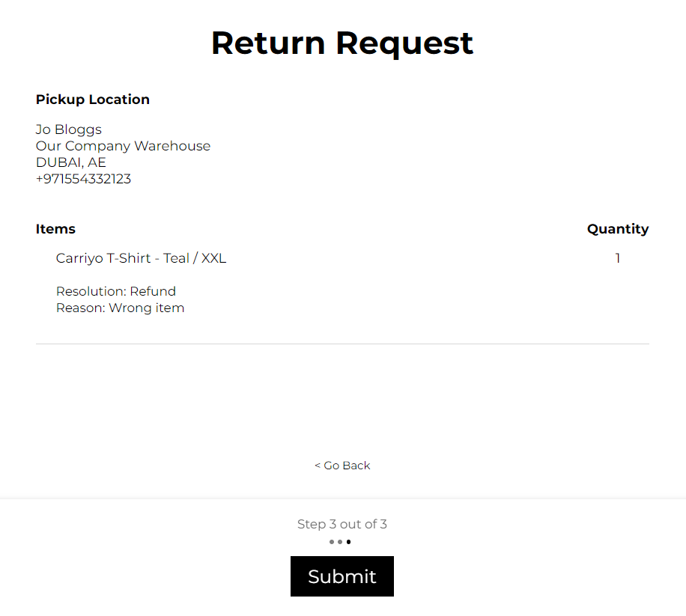The height and width of the screenshot is (616, 686).
Task: Click the name Jo Bloggs
Action: coord(69,129)
